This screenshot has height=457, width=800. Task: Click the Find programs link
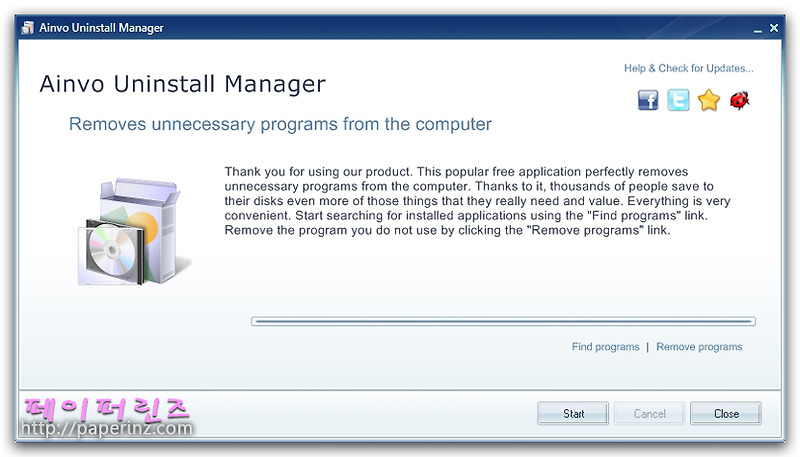pyautogui.click(x=605, y=347)
